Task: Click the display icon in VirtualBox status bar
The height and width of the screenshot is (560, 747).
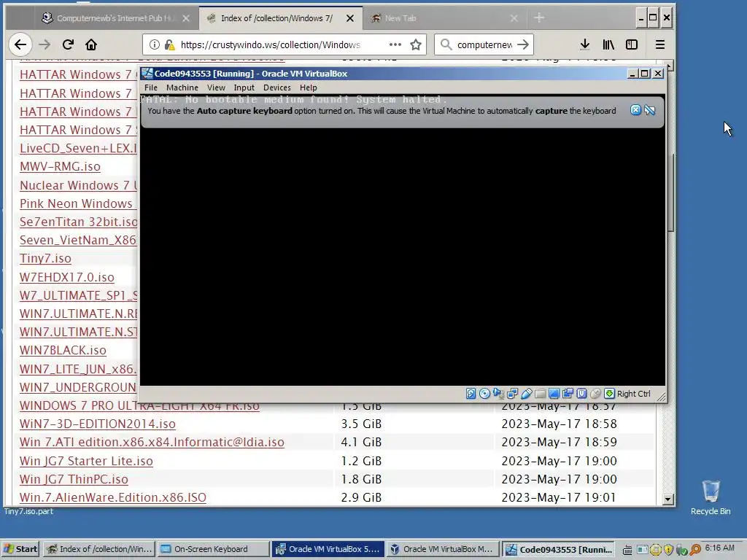Action: click(x=554, y=393)
